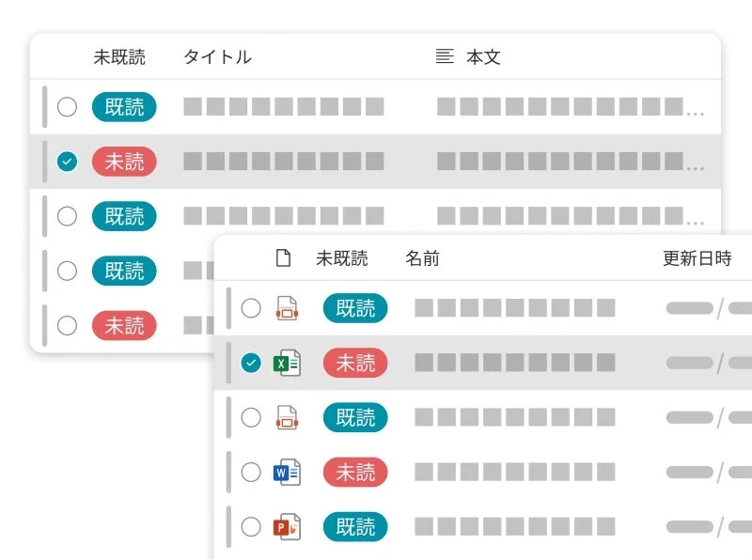Click the 既読 badge on the first mail row
This screenshot has width=752, height=560.
coord(123,107)
